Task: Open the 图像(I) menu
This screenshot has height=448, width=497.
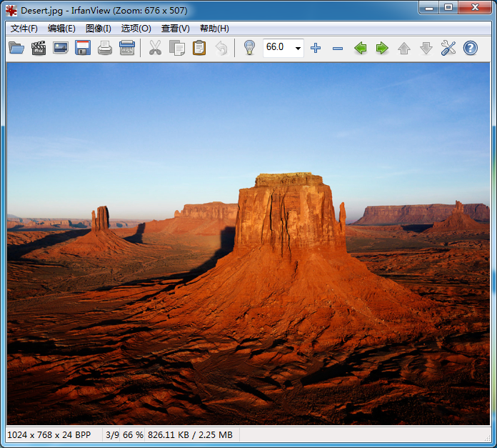Action: tap(98, 29)
